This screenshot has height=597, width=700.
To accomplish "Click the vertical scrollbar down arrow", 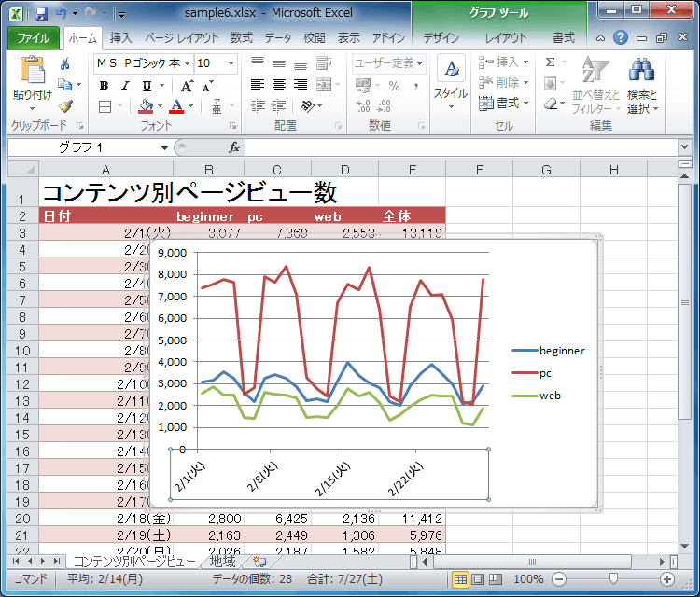I will (684, 546).
